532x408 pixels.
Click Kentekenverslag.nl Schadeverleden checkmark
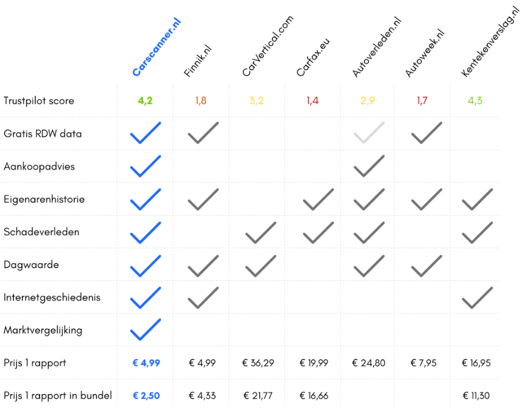(477, 232)
